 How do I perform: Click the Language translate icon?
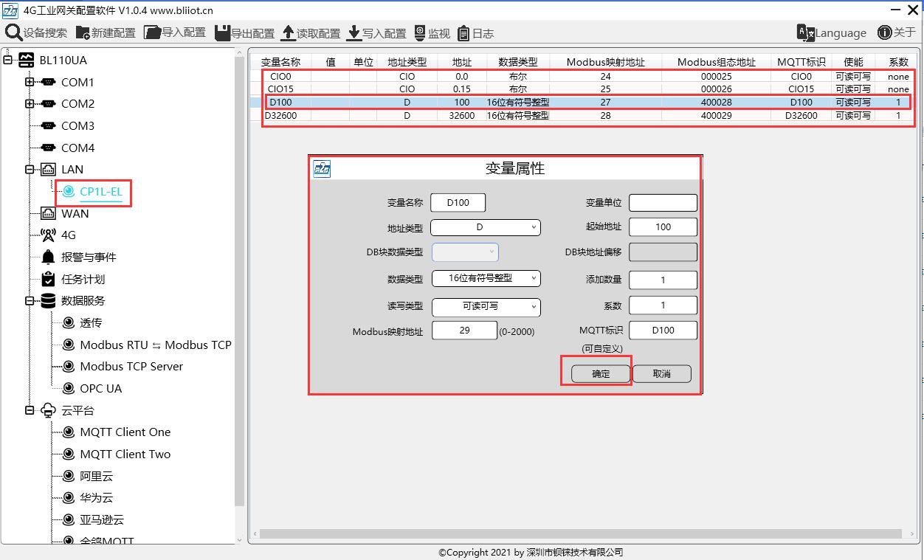[x=805, y=32]
